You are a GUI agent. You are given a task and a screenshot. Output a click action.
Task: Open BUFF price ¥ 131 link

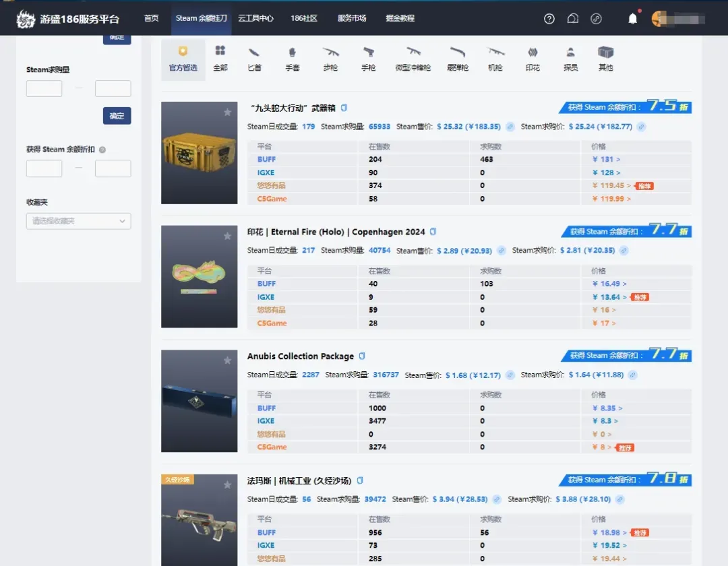606,160
